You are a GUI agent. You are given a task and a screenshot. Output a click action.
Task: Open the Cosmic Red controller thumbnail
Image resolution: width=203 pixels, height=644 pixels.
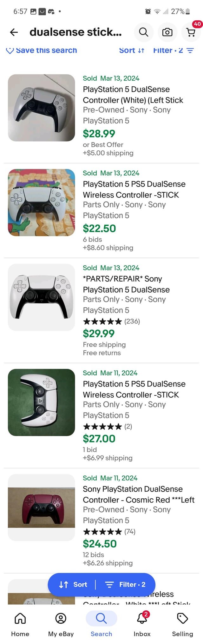click(42, 507)
